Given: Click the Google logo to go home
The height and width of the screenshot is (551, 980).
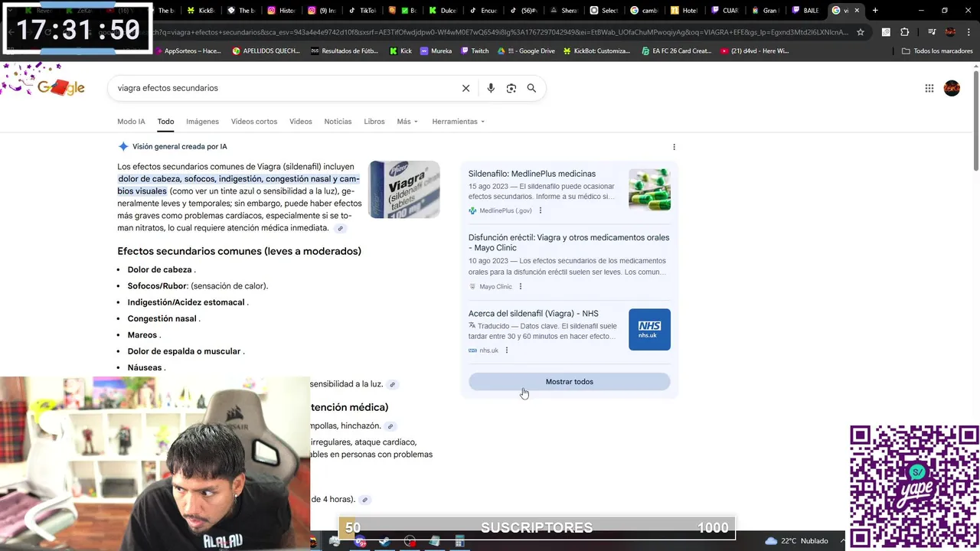Looking at the screenshot, I should (61, 87).
